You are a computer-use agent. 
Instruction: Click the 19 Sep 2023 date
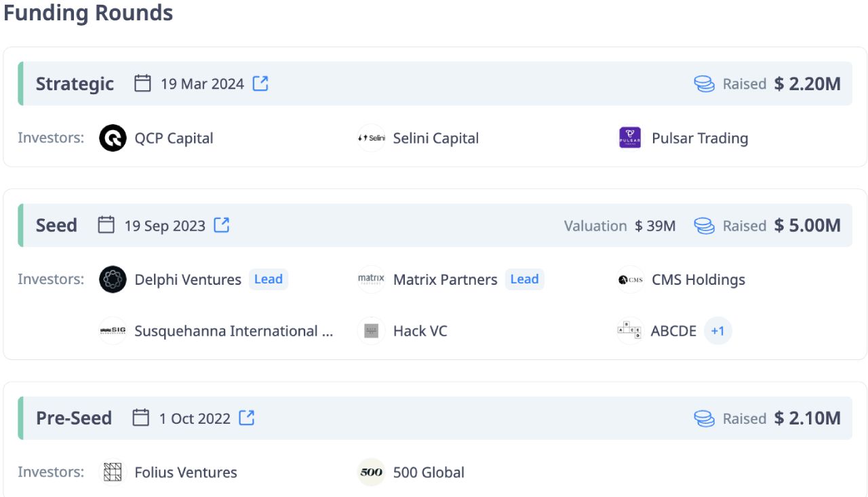click(165, 226)
